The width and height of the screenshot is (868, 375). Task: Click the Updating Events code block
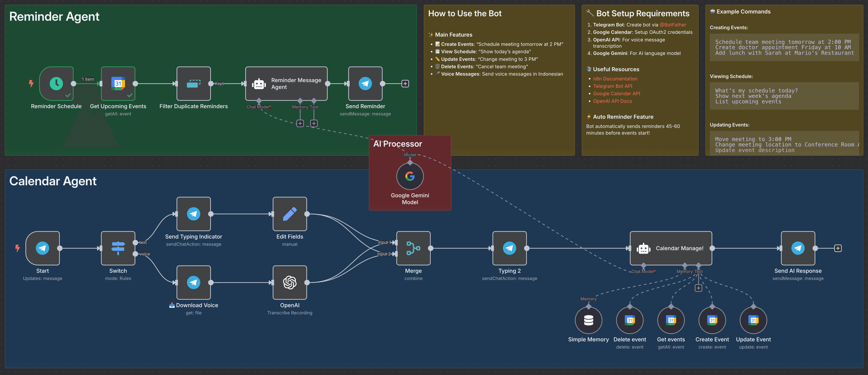coord(784,143)
